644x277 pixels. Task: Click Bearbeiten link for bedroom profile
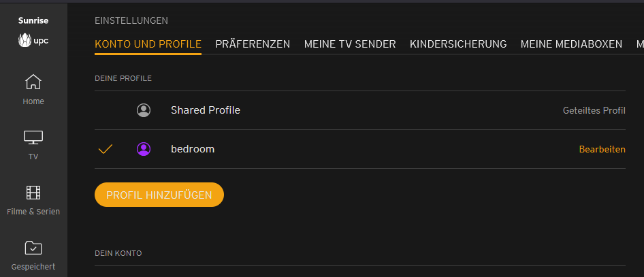pyautogui.click(x=602, y=149)
